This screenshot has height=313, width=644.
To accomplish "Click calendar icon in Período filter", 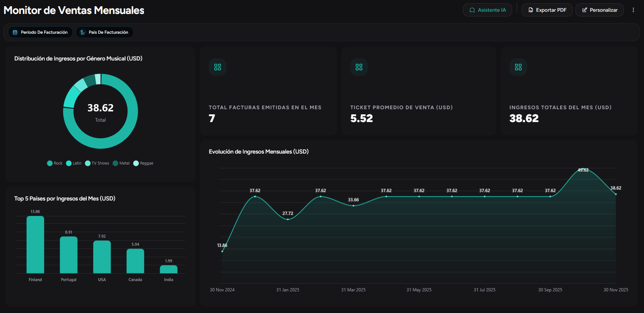I will 15,32.
